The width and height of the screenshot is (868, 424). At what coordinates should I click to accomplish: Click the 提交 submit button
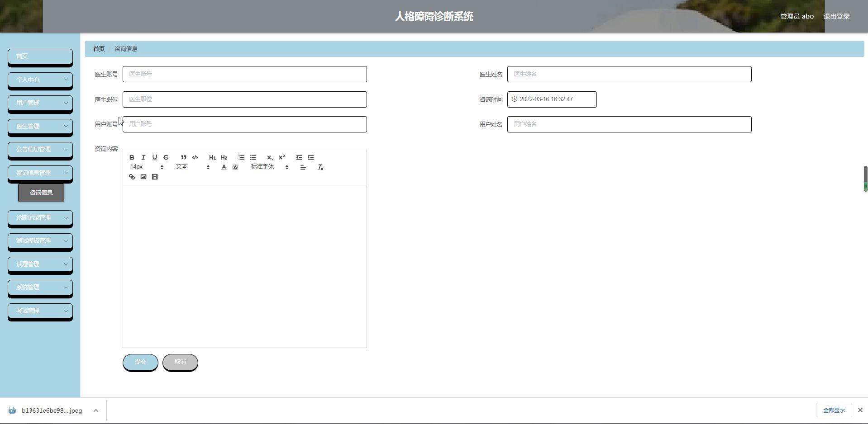140,362
